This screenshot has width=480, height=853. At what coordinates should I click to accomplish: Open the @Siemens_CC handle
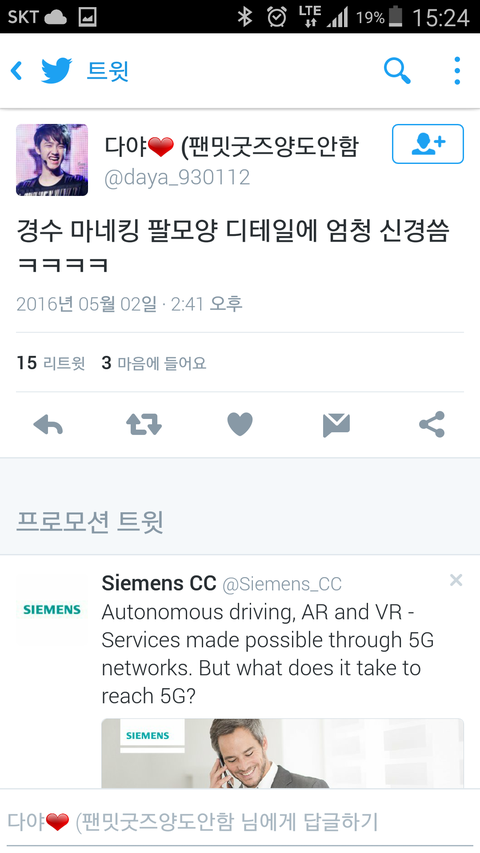click(x=282, y=584)
